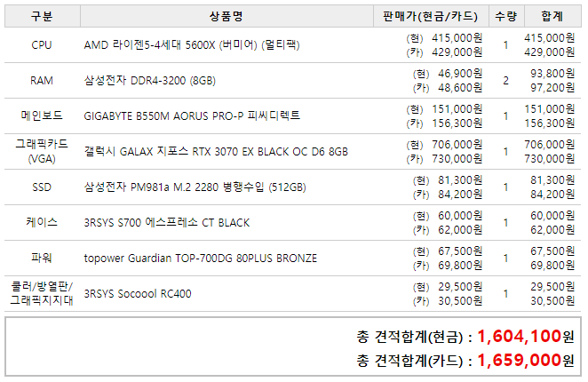This screenshot has height=382, width=588.
Task: Click the 삼성전자 DDR4-3200 (8GB) product name
Action: tap(150, 81)
